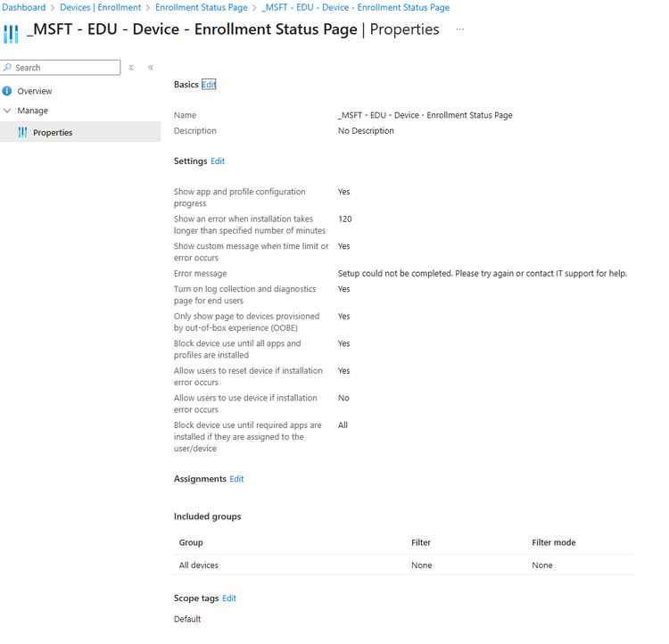Image resolution: width=669 pixels, height=644 pixels.
Task: Click the Filter cell 'None' for All devices
Action: click(422, 565)
